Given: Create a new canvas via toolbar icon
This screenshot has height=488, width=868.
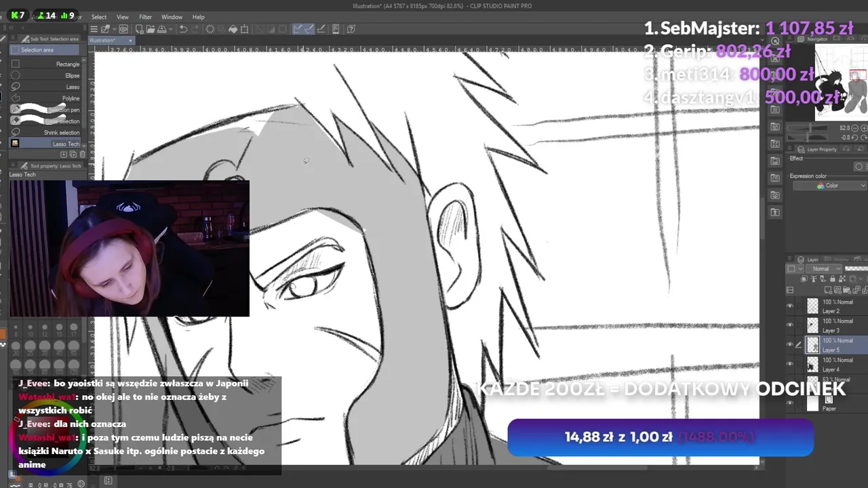Looking at the screenshot, I should pyautogui.click(x=139, y=29).
